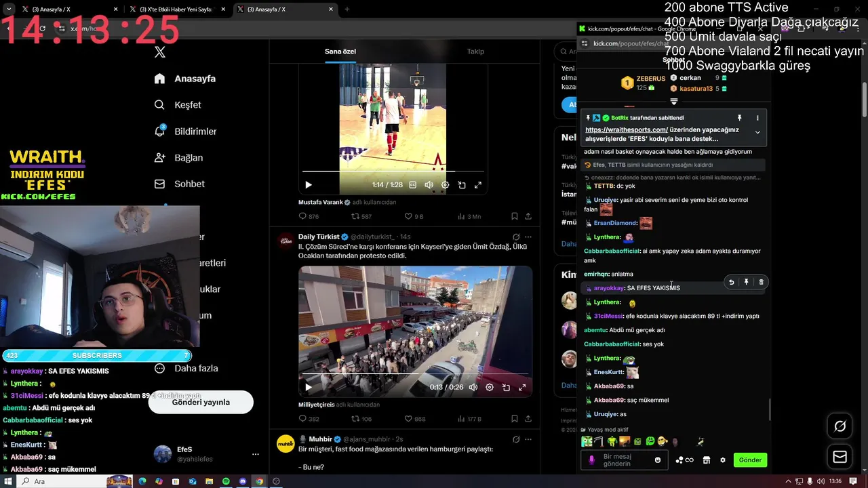Make the basketball video fullscreen
Image resolution: width=868 pixels, height=488 pixels.
click(478, 185)
